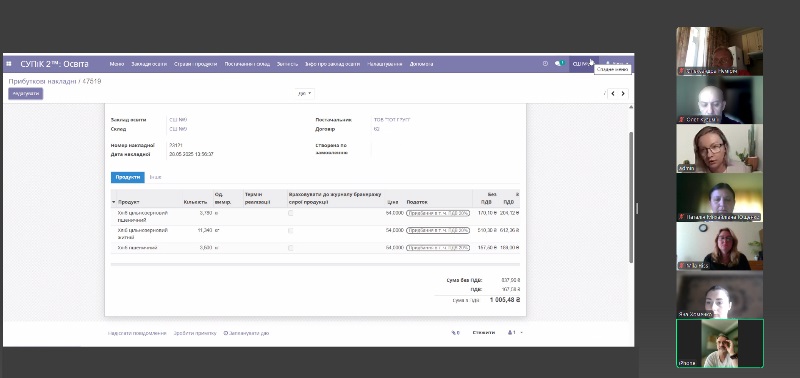The width and height of the screenshot is (800, 378).
Task: Switch to the Продукти tab
Action: pos(128,177)
